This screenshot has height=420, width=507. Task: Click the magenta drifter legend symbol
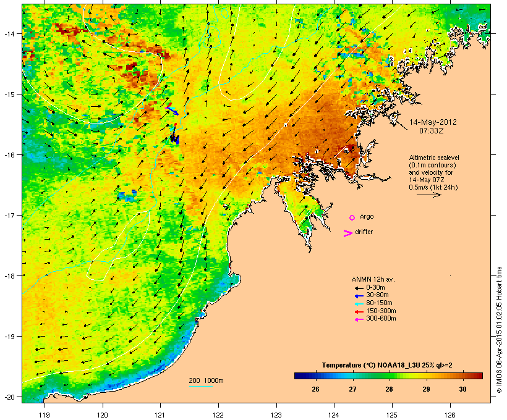pos(347,233)
